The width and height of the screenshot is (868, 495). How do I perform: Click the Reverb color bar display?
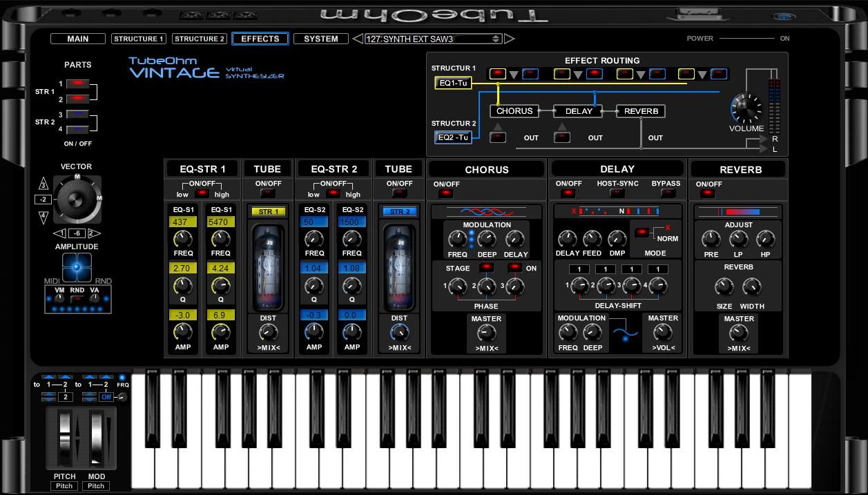tap(738, 212)
